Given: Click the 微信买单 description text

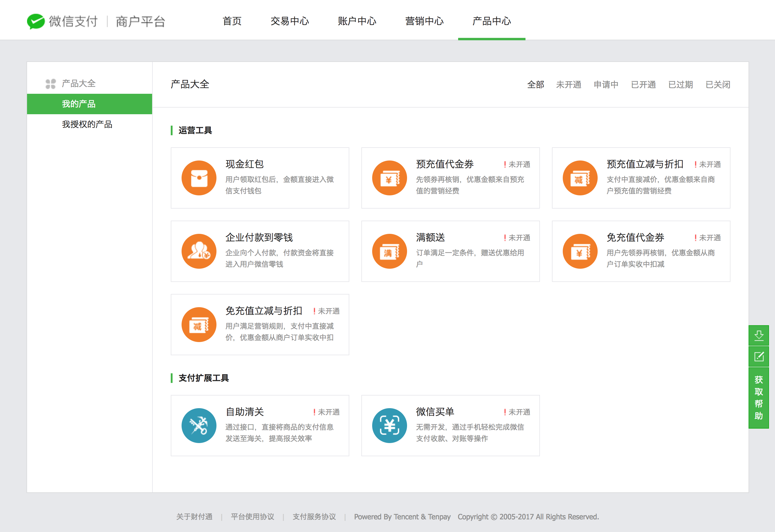Looking at the screenshot, I should click(470, 433).
